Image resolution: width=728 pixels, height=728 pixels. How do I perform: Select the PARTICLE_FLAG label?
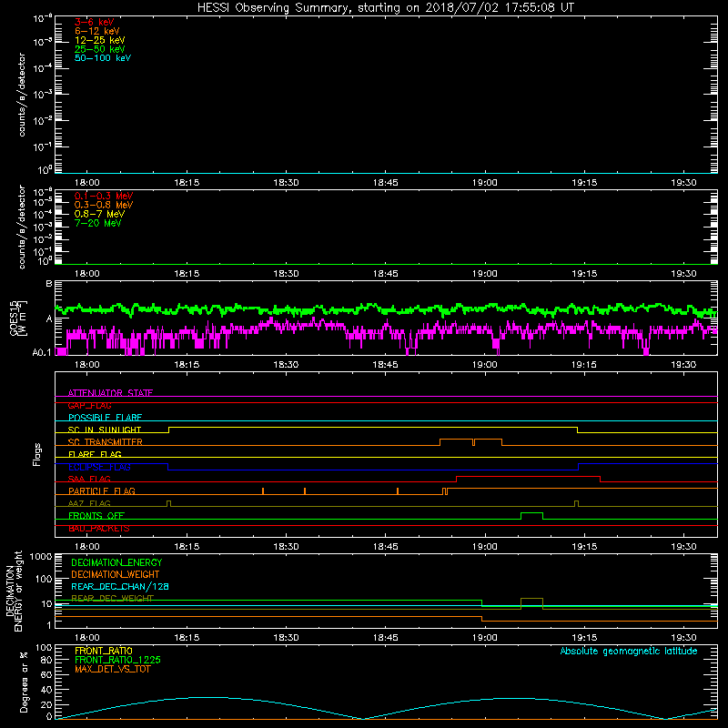coord(102,490)
